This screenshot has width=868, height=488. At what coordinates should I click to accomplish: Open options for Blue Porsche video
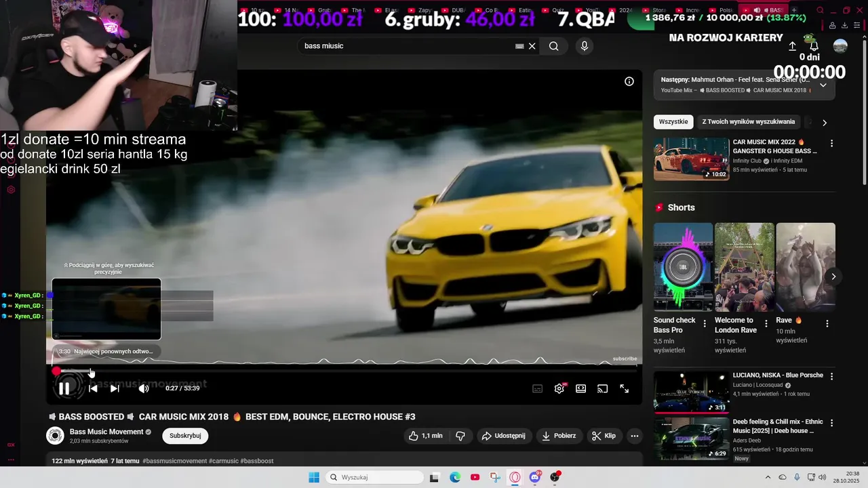pos(831,376)
